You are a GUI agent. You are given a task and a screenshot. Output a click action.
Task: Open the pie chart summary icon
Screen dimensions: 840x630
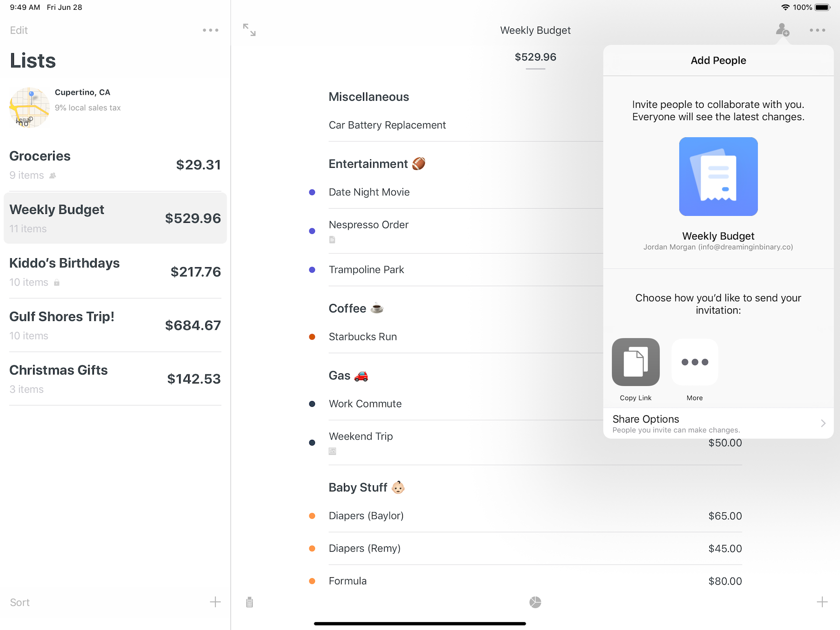pyautogui.click(x=535, y=602)
